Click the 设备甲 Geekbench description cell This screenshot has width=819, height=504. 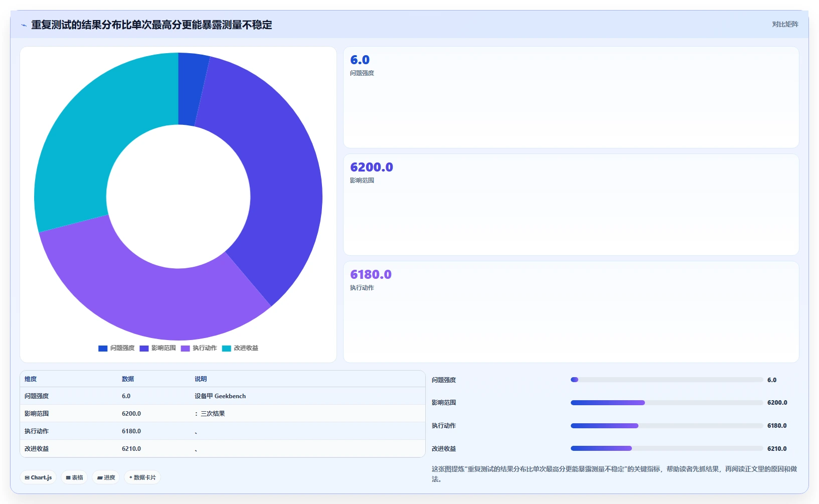tap(220, 396)
